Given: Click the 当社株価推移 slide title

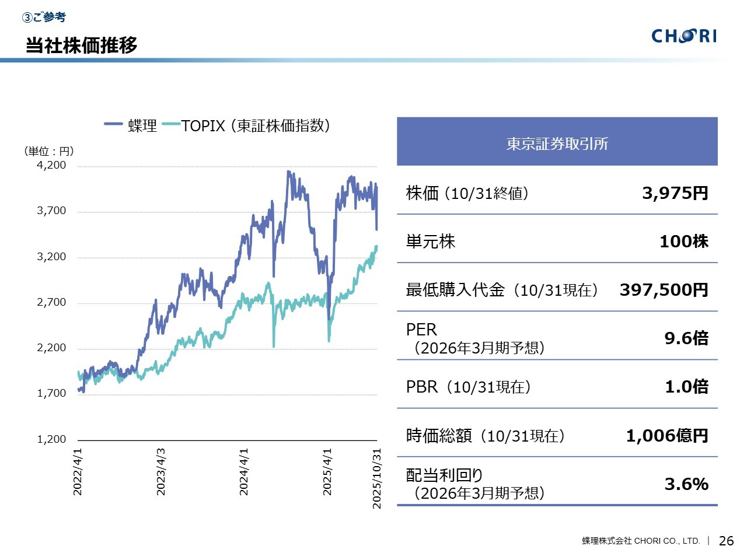Looking at the screenshot, I should tap(81, 45).
